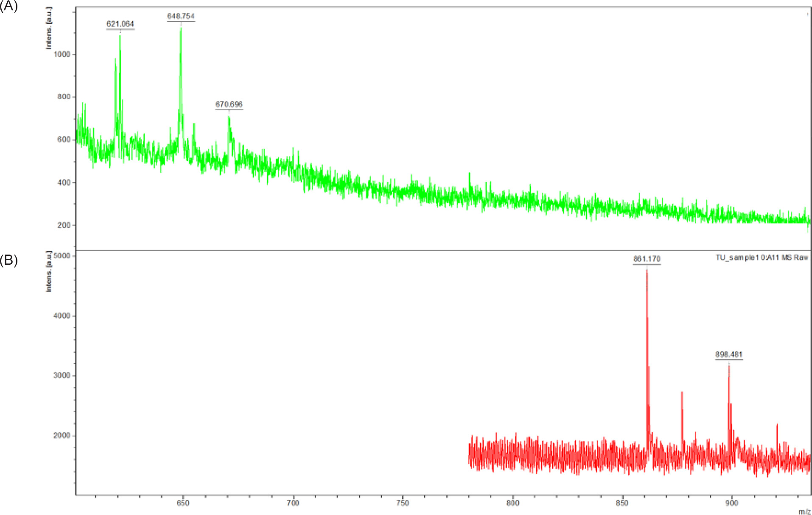The height and width of the screenshot is (515, 812).
Task: Select the 850 x-axis tick label
Action: coord(622,503)
